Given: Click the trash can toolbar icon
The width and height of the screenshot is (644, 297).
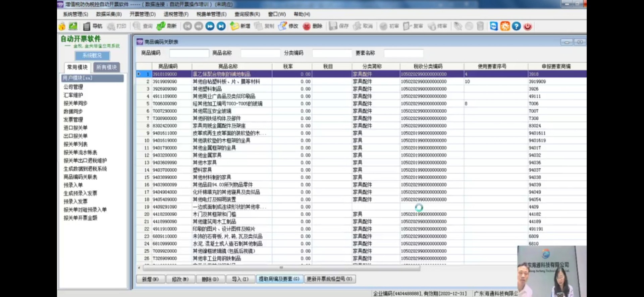Looking at the screenshot, I should 480,26.
